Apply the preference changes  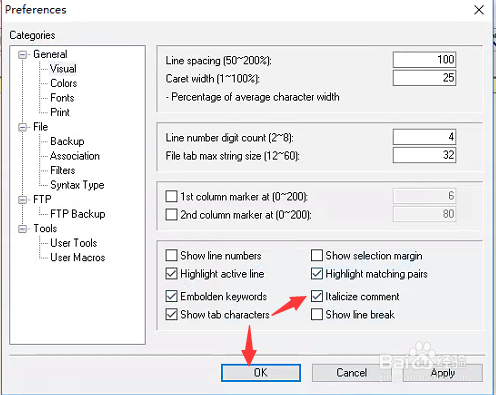443,373
